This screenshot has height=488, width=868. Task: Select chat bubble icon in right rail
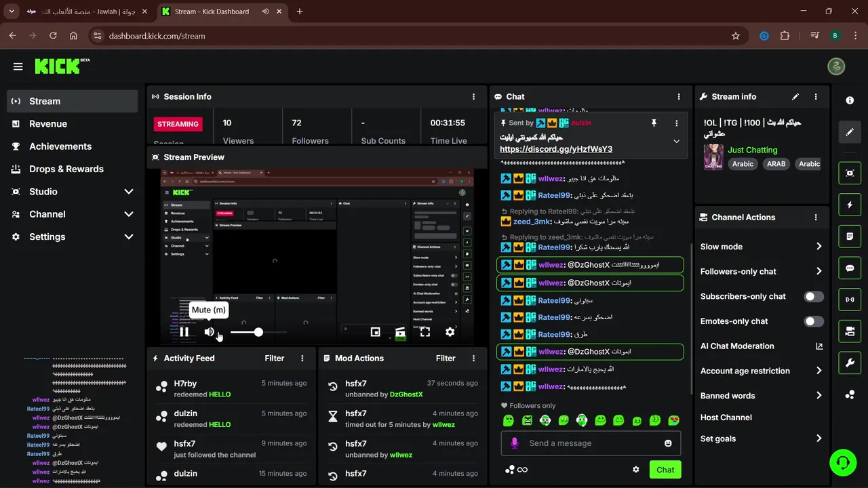850,268
